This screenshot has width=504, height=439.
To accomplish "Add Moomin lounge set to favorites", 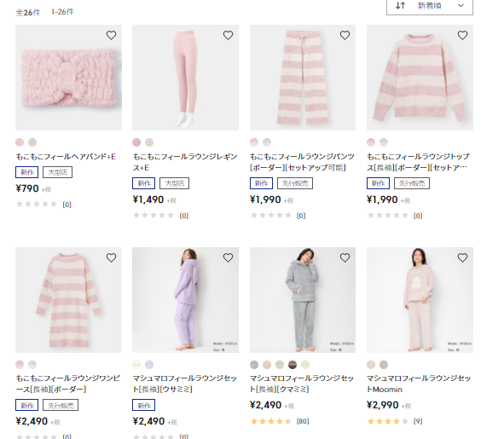I will click(x=462, y=257).
